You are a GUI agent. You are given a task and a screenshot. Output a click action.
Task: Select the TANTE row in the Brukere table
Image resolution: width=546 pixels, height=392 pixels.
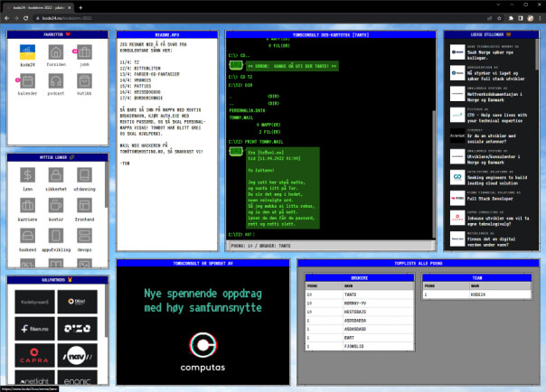point(360,294)
